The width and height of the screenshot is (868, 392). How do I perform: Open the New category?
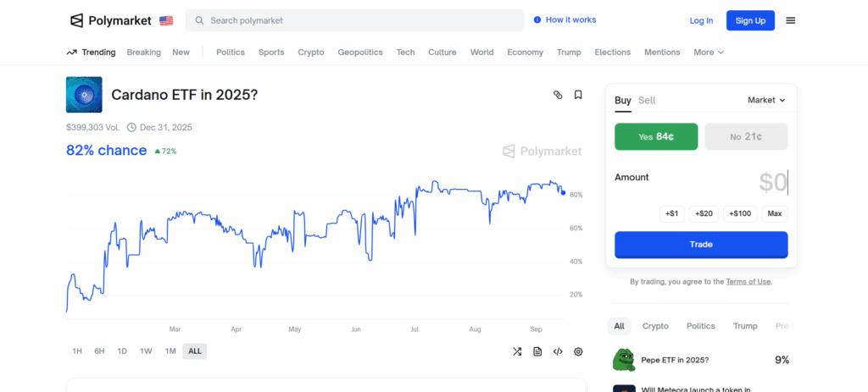tap(181, 52)
